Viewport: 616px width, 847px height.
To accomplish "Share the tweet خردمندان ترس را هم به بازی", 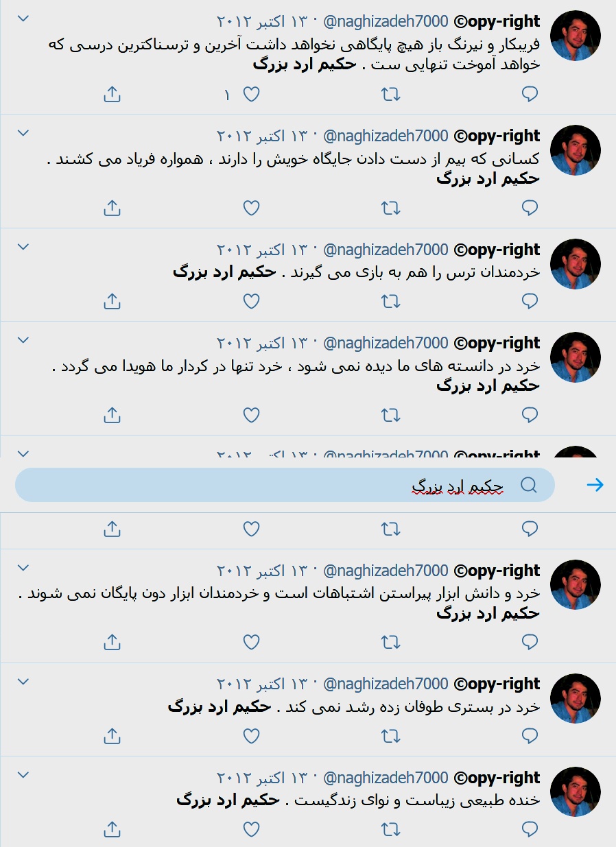I will (x=112, y=300).
